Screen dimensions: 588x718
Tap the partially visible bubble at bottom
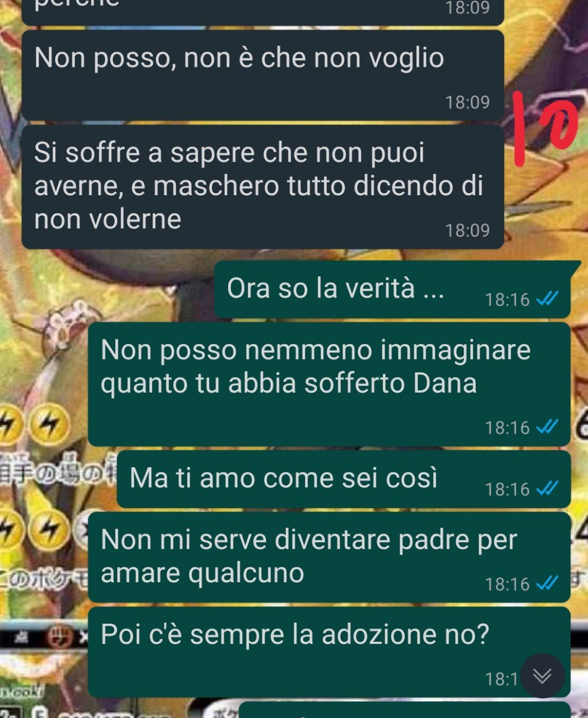click(405, 710)
